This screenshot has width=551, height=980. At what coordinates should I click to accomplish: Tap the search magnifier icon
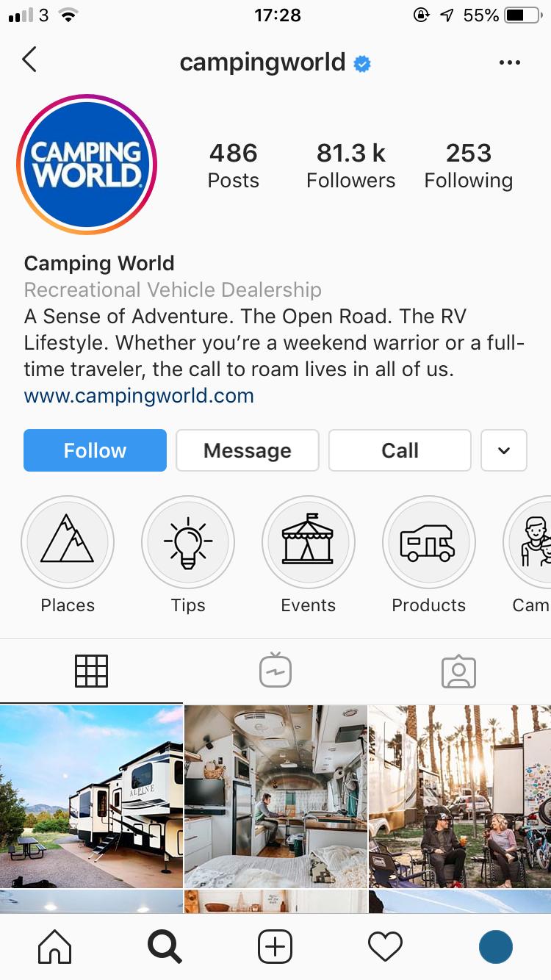tap(165, 947)
